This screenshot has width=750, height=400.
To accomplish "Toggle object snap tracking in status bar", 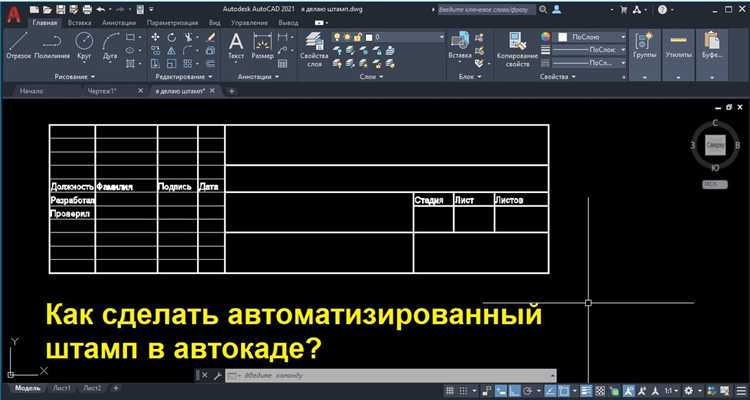I will coord(551,390).
